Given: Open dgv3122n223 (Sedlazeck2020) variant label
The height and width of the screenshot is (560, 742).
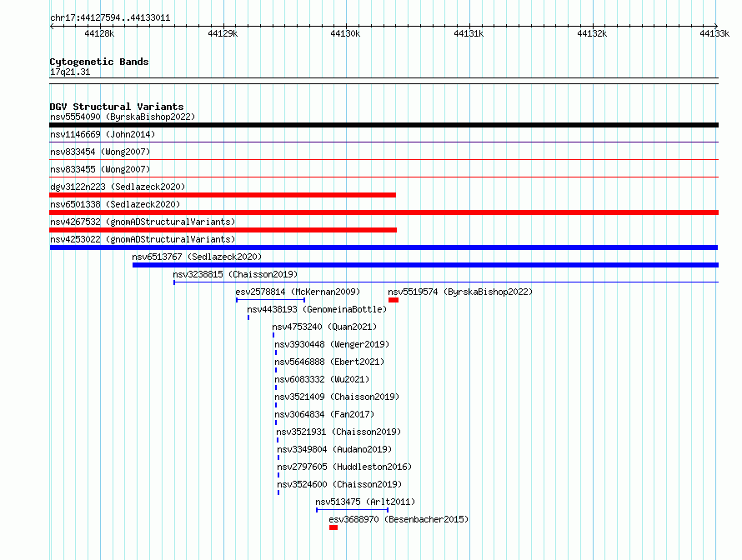Looking at the screenshot, I should point(118,187).
